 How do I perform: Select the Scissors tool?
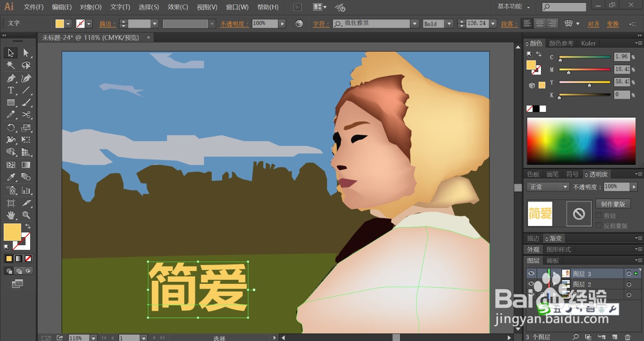tap(26, 115)
